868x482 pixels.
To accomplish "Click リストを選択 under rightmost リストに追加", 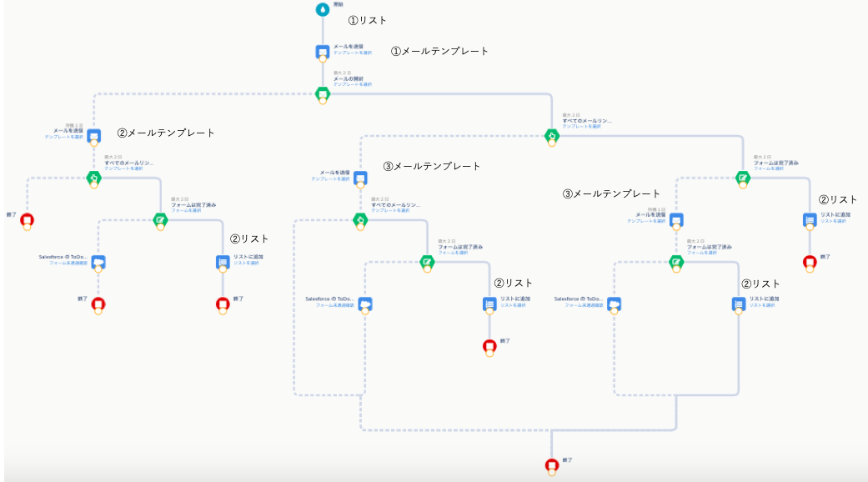I will click(833, 221).
